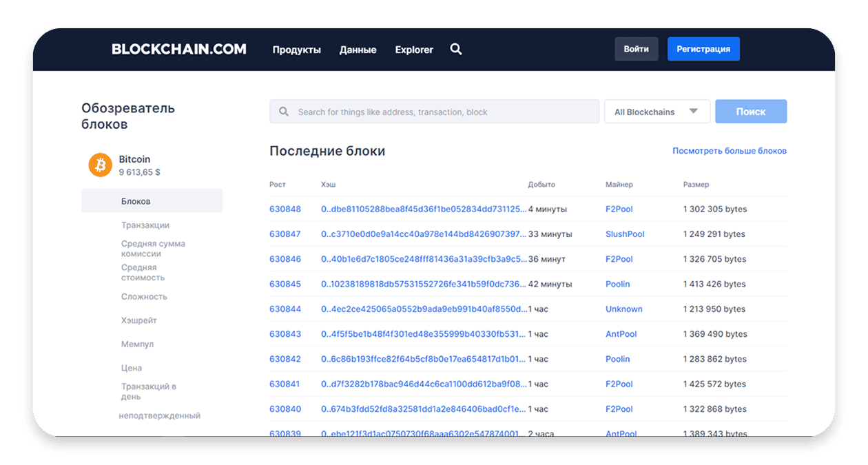Click the Войти button
Viewport: 868px width, 465px height.
click(637, 49)
